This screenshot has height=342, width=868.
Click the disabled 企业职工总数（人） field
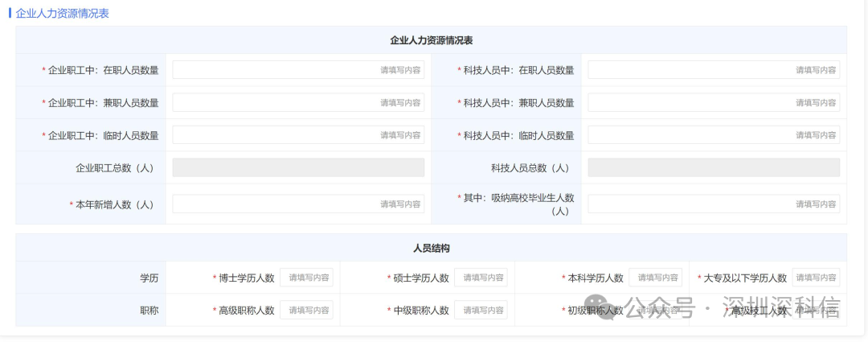click(x=298, y=167)
